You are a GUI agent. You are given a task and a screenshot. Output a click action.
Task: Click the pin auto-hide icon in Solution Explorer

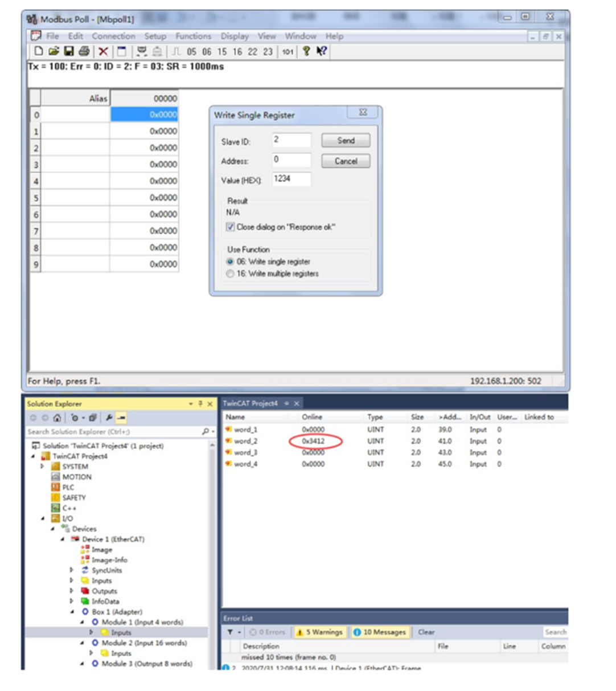200,403
